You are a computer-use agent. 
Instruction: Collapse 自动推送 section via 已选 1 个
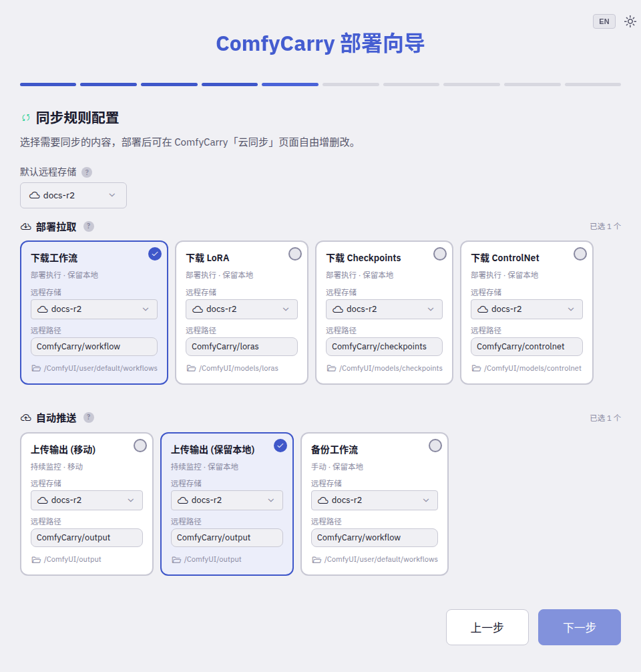pos(605,418)
